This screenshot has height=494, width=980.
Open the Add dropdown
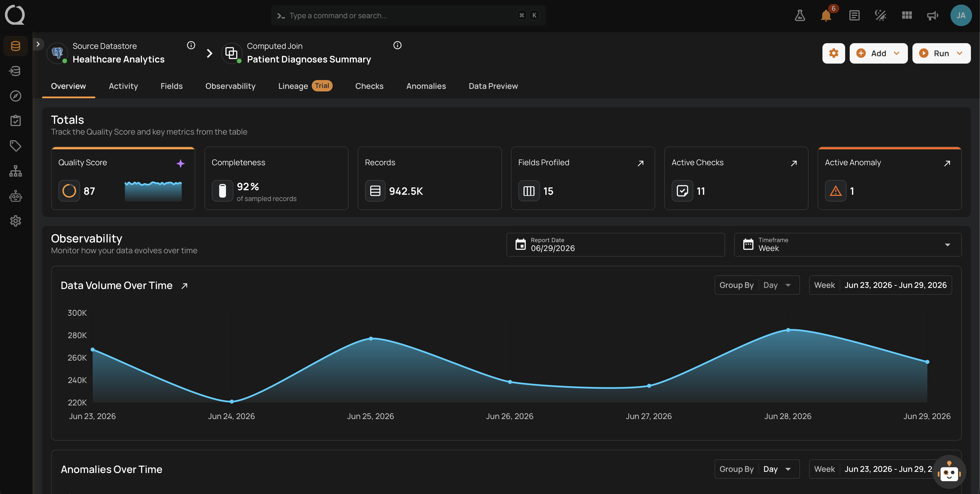pyautogui.click(x=878, y=53)
